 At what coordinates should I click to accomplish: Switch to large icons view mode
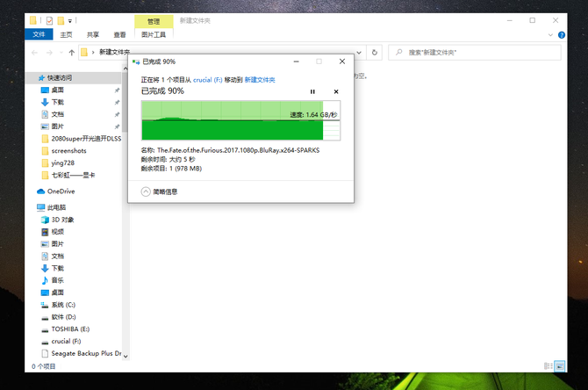point(560,366)
